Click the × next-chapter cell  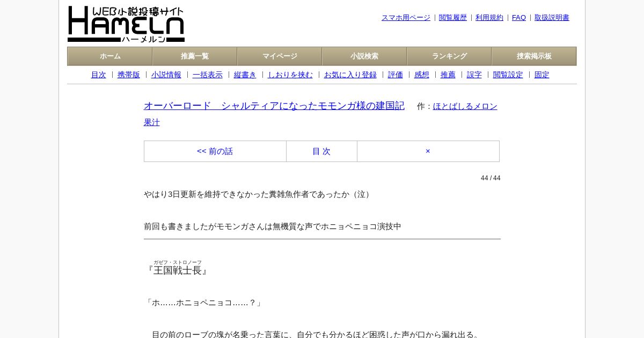coord(428,151)
